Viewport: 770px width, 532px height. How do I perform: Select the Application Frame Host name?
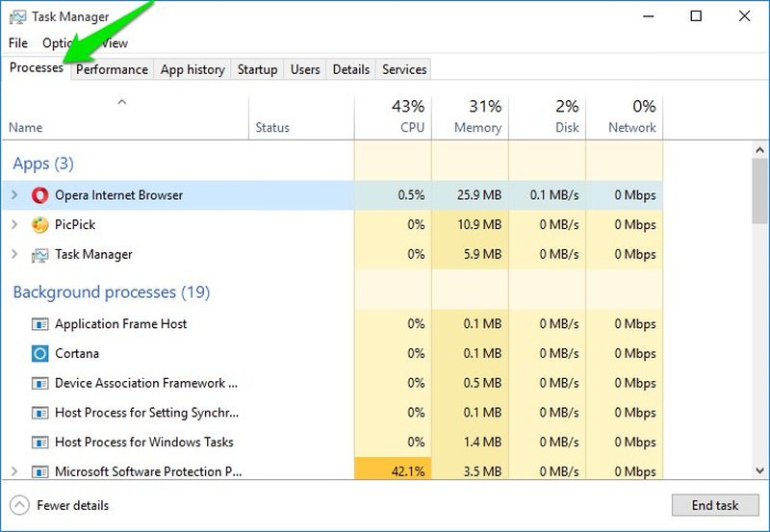121,324
